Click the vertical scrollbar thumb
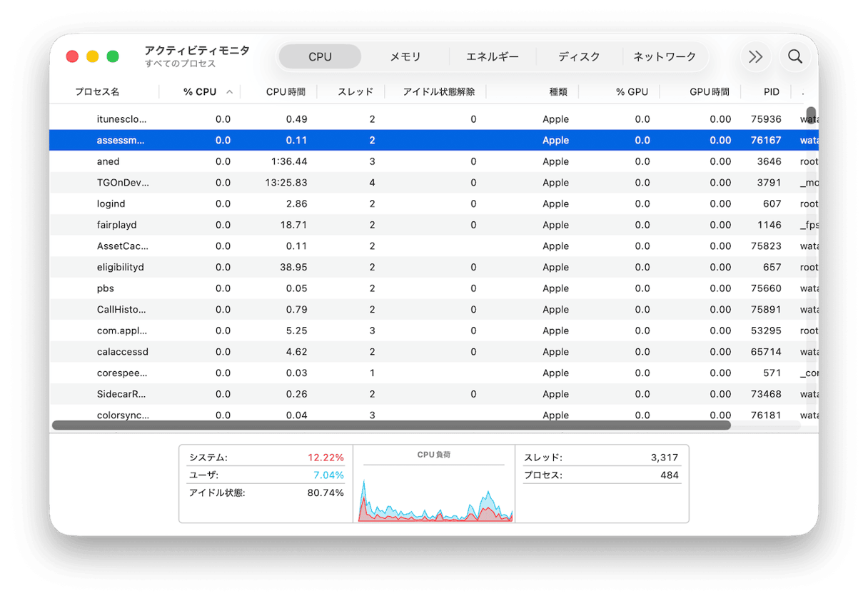The height and width of the screenshot is (601, 868). click(x=811, y=116)
